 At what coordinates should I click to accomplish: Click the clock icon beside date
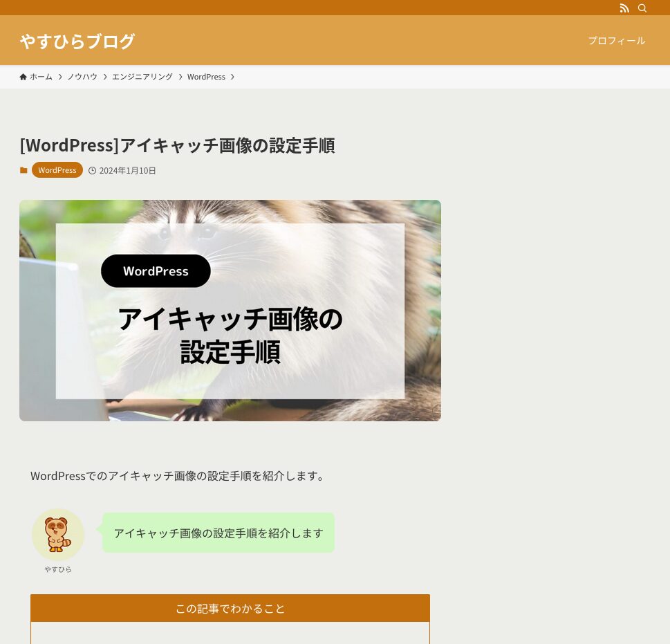click(x=92, y=170)
